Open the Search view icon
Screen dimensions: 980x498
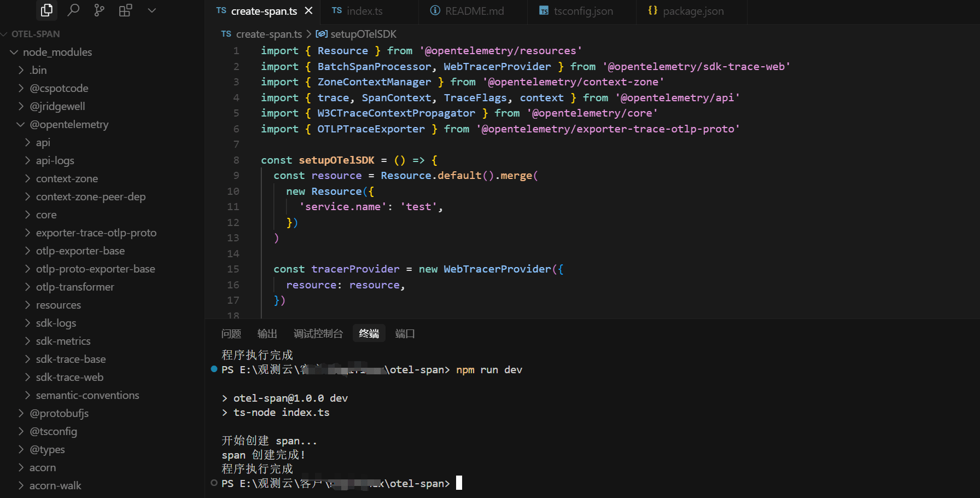(x=73, y=10)
